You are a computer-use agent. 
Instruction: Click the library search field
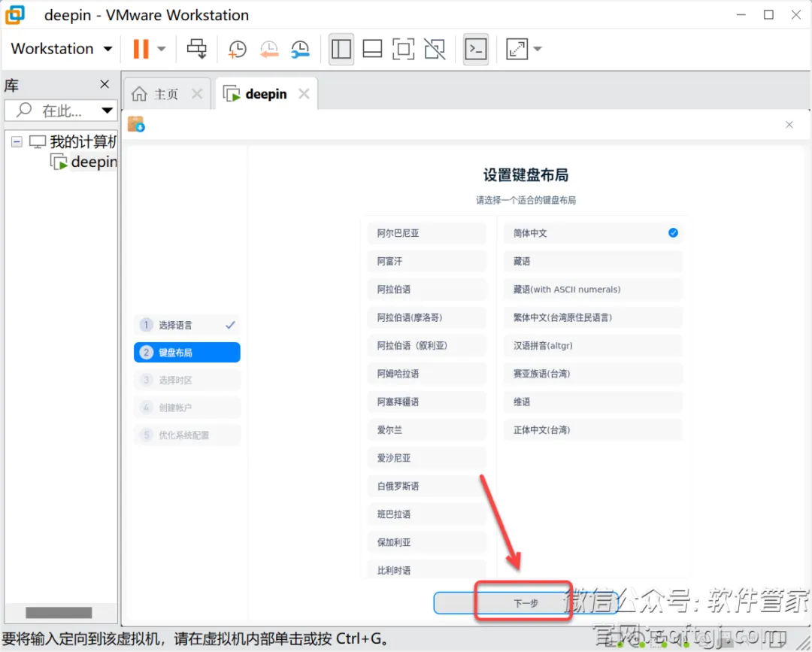click(x=59, y=111)
